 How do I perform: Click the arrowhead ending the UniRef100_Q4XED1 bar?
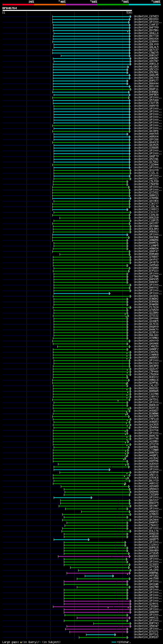pyautogui.click(x=131, y=296)
